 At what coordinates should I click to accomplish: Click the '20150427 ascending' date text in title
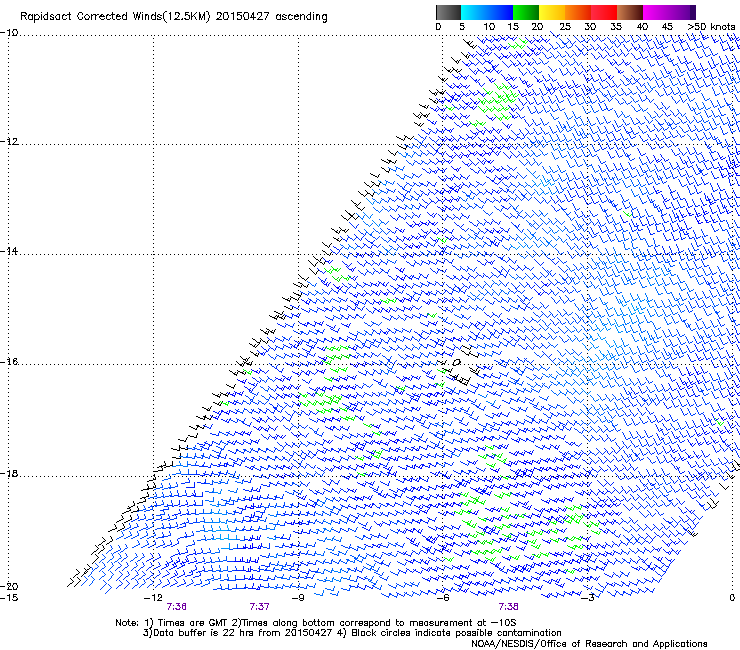point(271,17)
